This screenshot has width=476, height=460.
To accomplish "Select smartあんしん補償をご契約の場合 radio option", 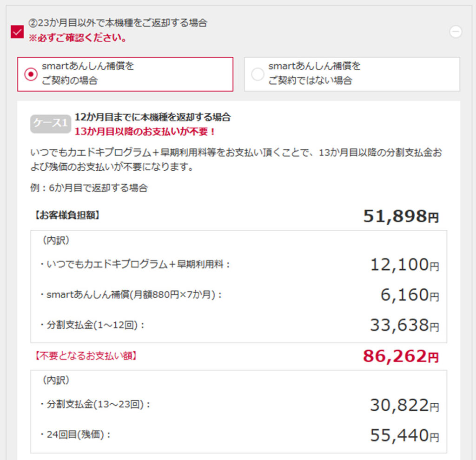I will (x=31, y=74).
